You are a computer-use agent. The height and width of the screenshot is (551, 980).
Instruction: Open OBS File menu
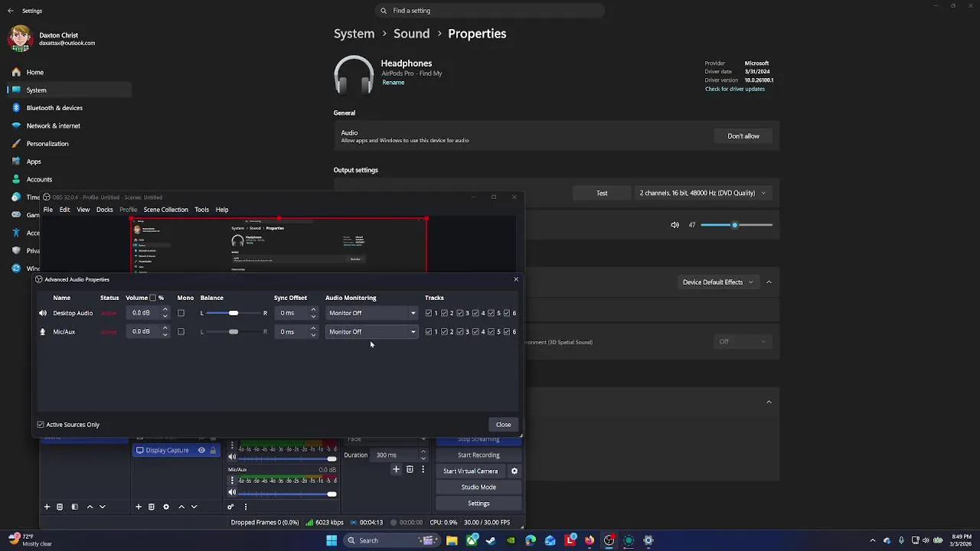tap(48, 210)
